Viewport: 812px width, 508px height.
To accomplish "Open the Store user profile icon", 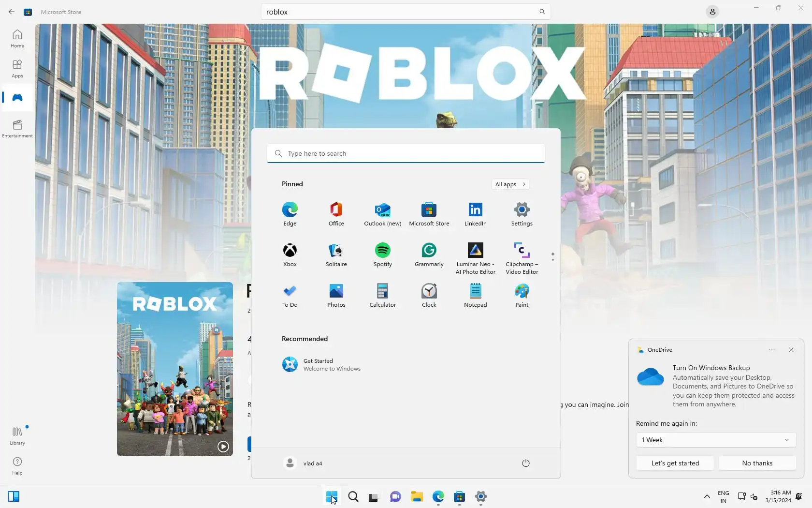I will [x=712, y=12].
